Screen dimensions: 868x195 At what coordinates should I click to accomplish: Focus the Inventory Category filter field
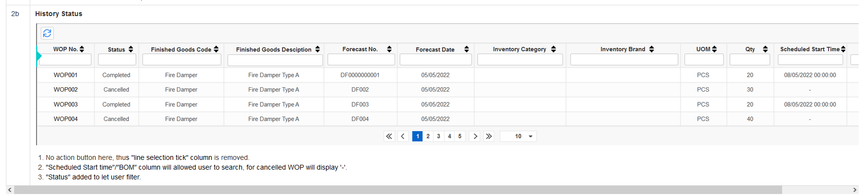tap(520, 59)
